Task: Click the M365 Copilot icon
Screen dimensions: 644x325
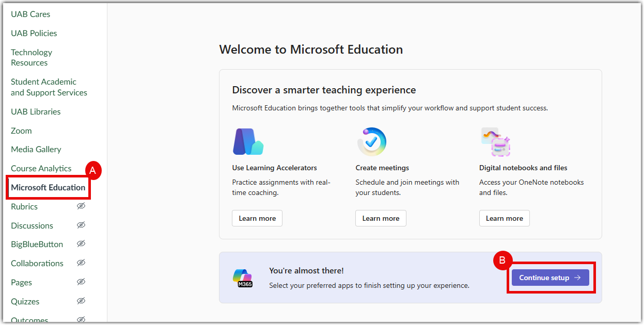Action: pos(242,278)
